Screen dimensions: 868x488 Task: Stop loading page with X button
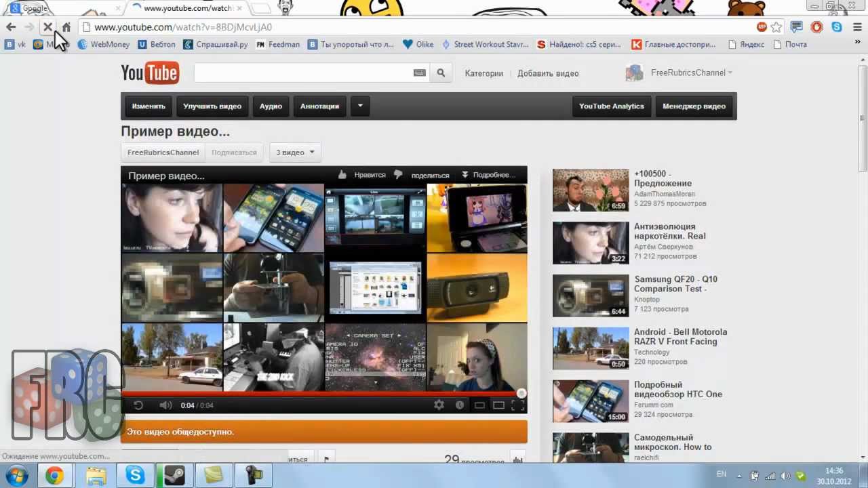48,27
